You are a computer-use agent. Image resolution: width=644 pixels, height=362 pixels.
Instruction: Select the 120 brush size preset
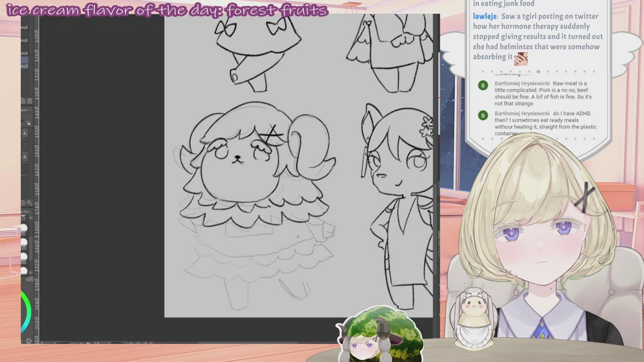pyautogui.click(x=23, y=244)
